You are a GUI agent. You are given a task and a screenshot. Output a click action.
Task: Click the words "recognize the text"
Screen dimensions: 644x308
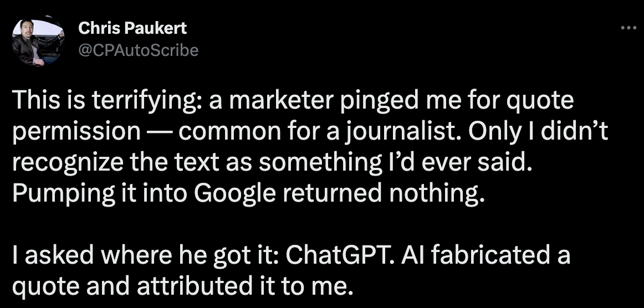click(126, 165)
